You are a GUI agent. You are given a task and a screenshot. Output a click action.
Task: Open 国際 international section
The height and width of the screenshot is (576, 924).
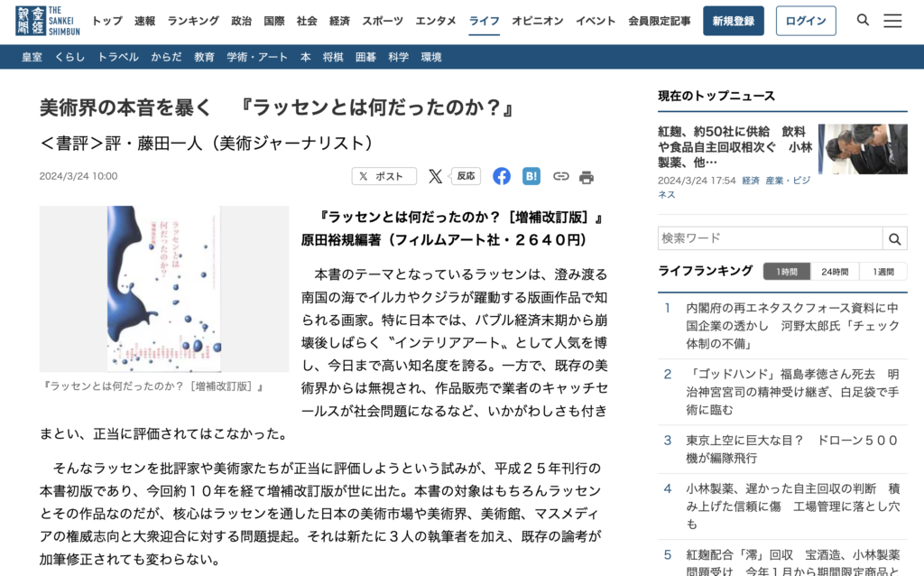(x=274, y=21)
